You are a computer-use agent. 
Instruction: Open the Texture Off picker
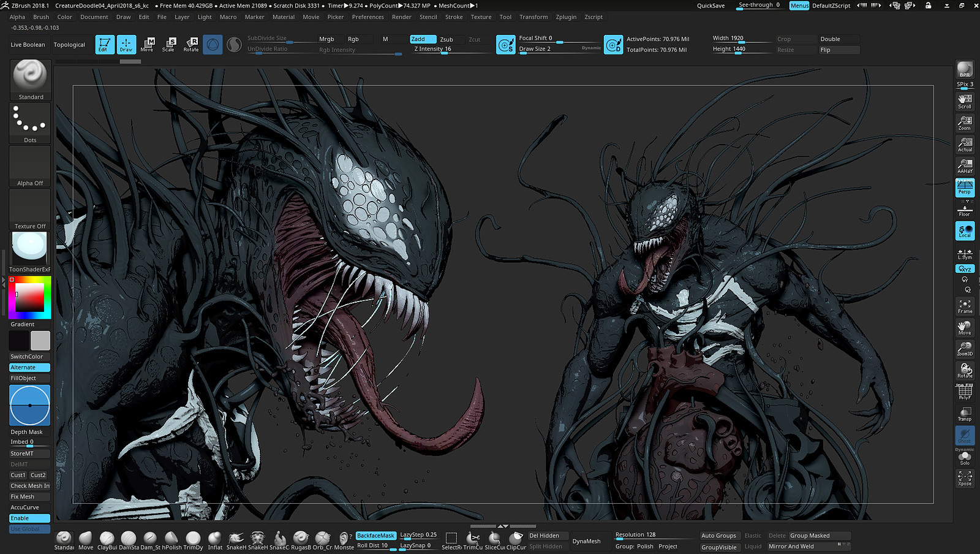30,209
